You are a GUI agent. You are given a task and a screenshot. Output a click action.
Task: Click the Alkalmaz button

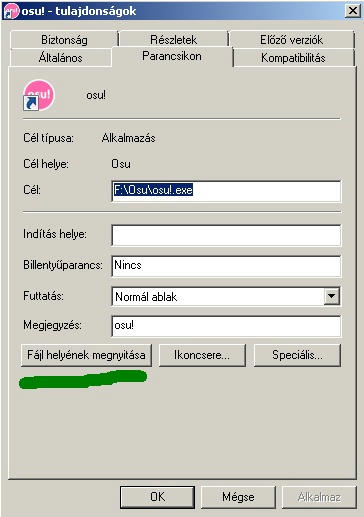click(319, 497)
